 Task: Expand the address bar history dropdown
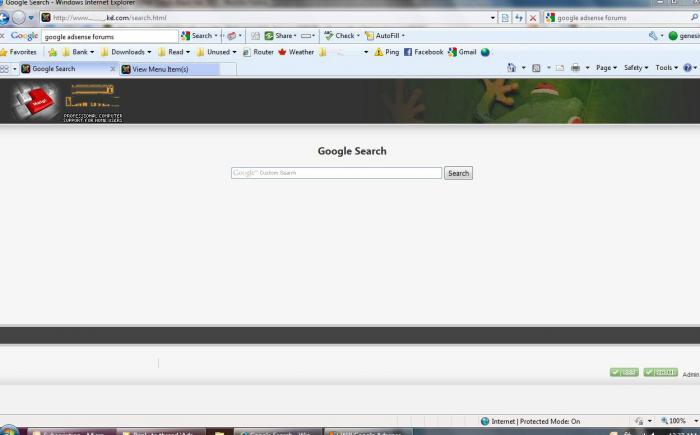point(493,18)
